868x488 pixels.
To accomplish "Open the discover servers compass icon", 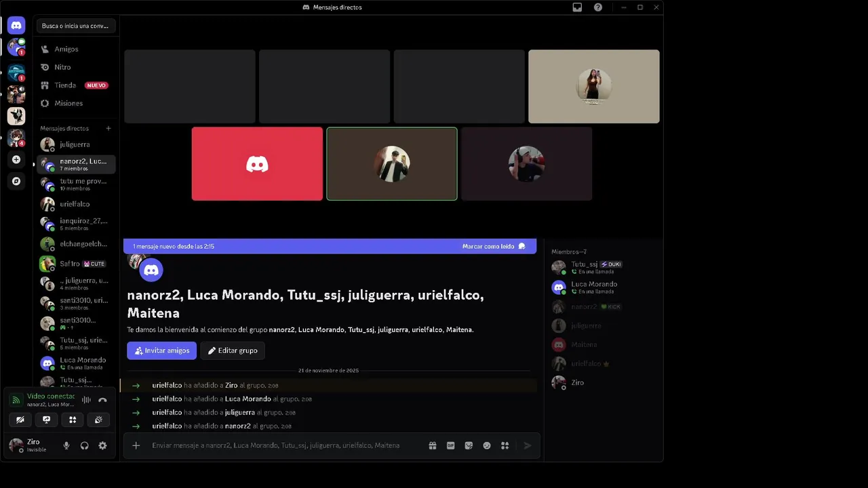I will coord(16,182).
